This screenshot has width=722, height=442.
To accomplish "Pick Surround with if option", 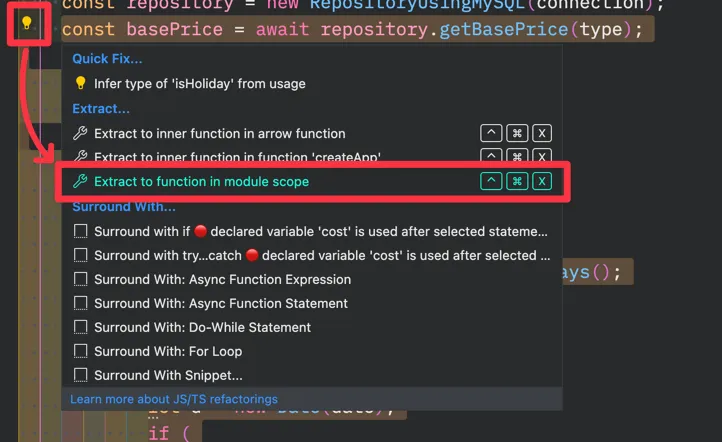I will [320, 231].
